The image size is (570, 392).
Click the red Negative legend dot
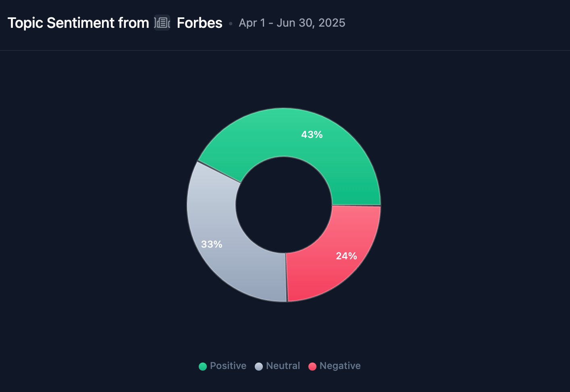tap(312, 366)
